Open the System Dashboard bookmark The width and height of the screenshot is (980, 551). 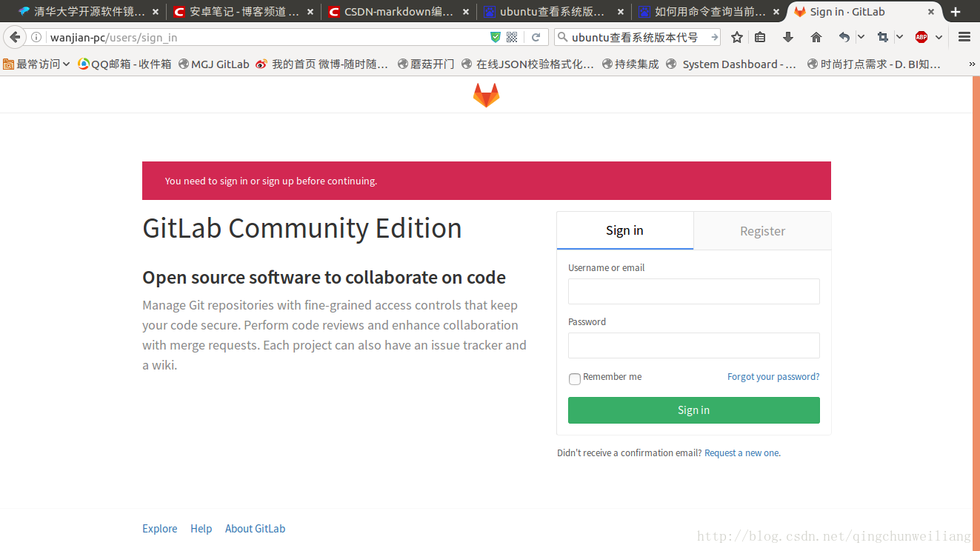(x=731, y=64)
